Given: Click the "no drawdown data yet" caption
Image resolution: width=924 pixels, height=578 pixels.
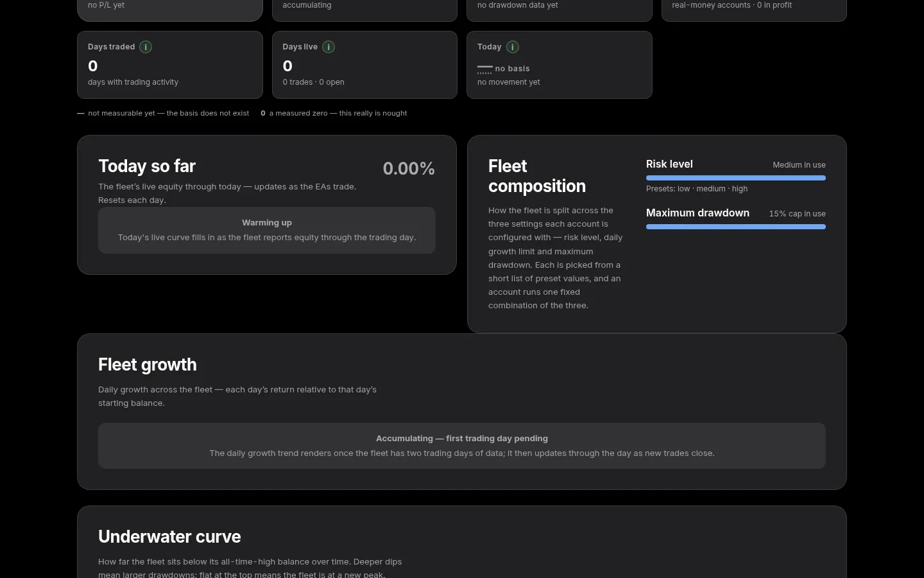Looking at the screenshot, I should (x=518, y=5).
